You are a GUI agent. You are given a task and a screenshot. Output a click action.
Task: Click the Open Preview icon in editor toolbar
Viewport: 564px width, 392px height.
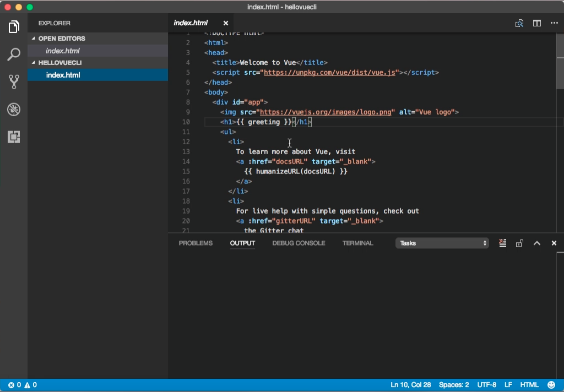(x=519, y=23)
